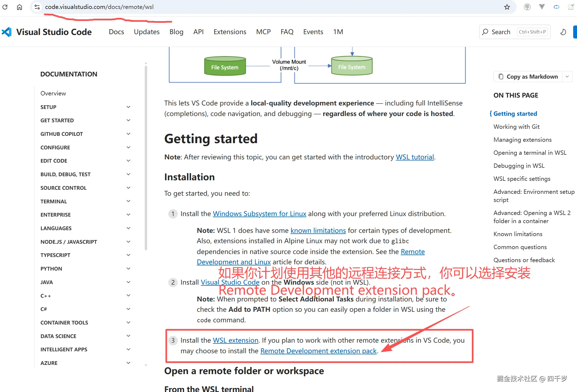
Task: Jump to Known limitations page section
Action: [x=518, y=234]
